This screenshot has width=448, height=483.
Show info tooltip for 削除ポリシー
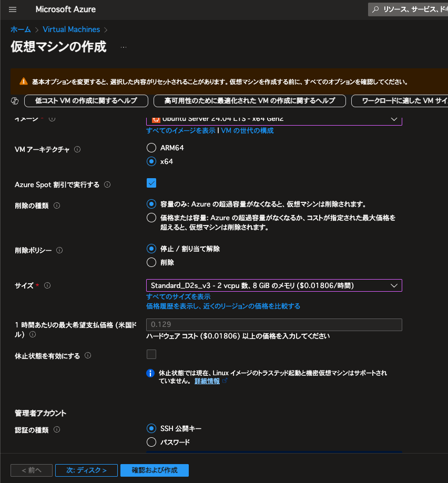59,250
